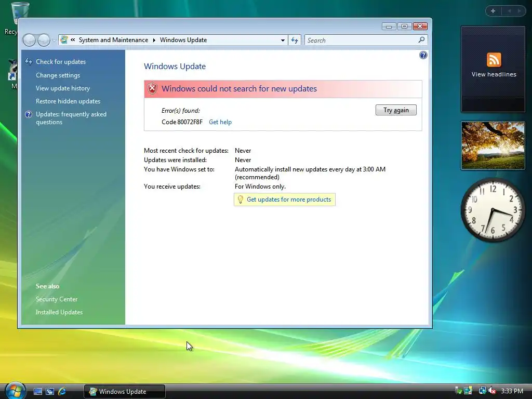Click the Safely Remove Hardware tray icon

pos(458,391)
